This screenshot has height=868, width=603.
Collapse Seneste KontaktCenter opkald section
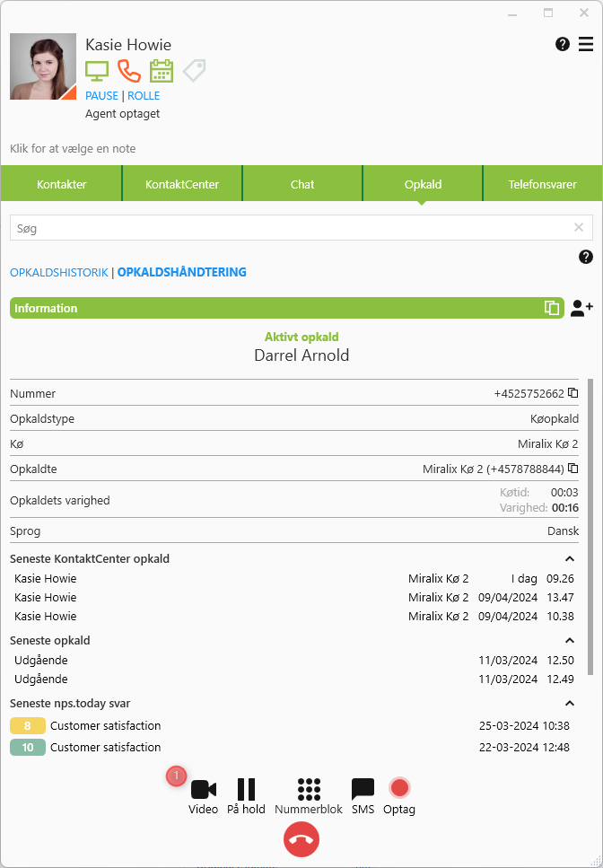(x=569, y=559)
